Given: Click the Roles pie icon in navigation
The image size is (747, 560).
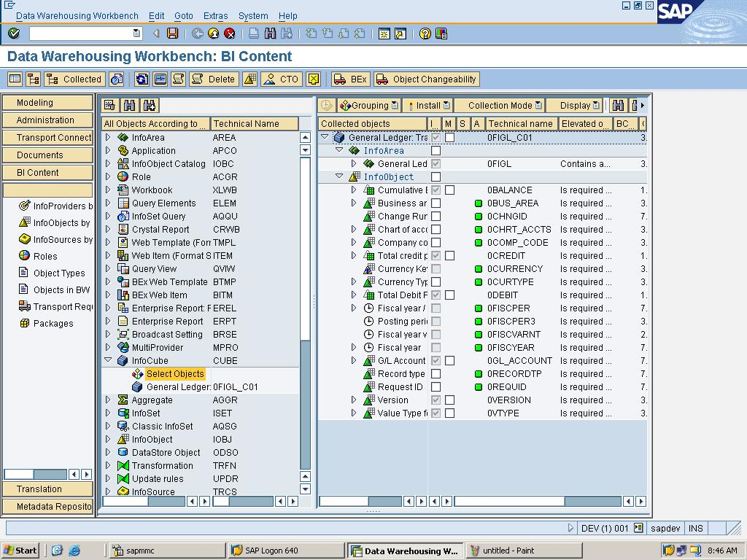Looking at the screenshot, I should pos(24,256).
